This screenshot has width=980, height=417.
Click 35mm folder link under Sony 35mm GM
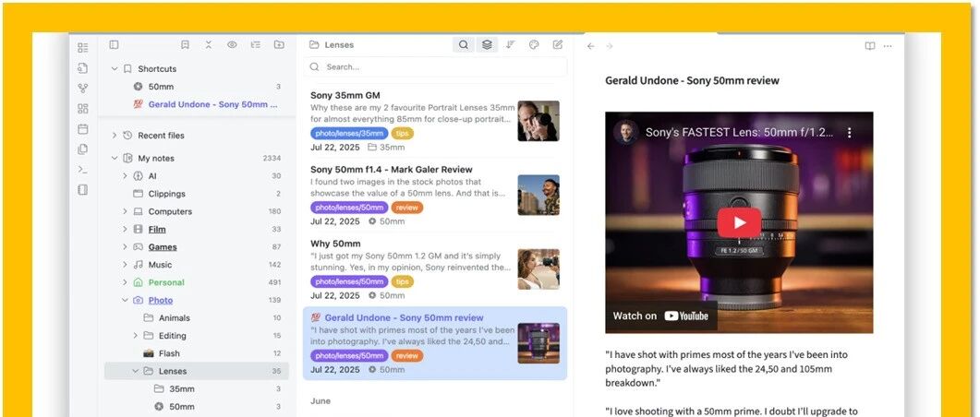coord(386,148)
